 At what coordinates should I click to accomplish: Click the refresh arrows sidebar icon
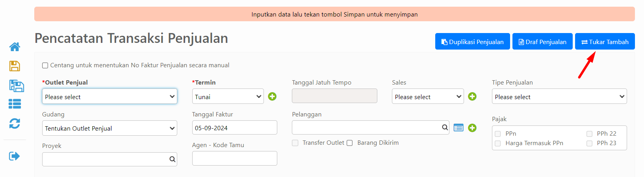tap(15, 124)
